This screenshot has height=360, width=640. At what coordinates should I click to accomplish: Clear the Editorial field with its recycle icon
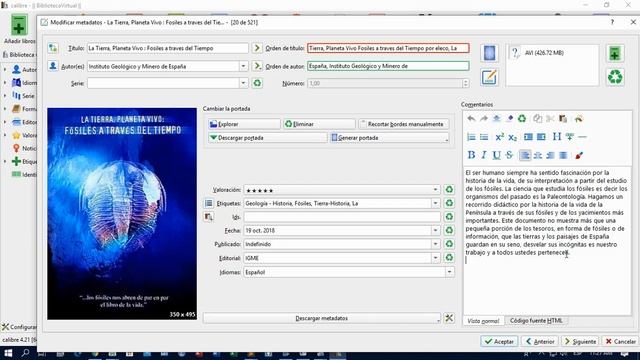coord(449,258)
